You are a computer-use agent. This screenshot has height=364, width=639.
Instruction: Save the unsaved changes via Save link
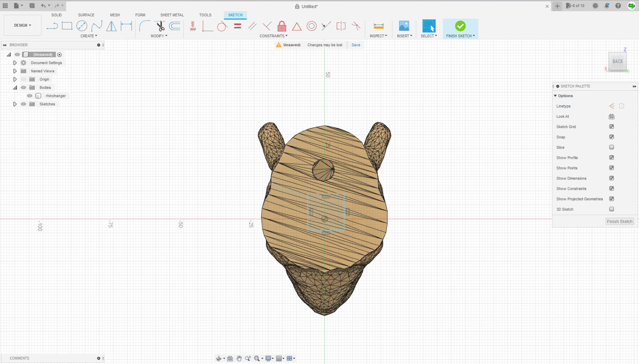click(x=355, y=45)
